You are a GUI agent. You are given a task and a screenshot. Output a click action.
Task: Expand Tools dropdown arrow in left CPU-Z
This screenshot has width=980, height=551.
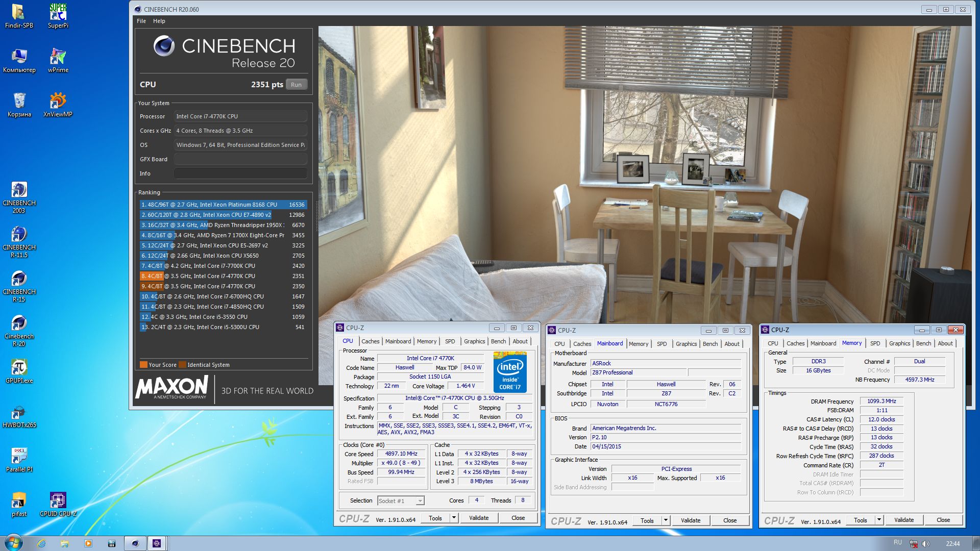(453, 518)
